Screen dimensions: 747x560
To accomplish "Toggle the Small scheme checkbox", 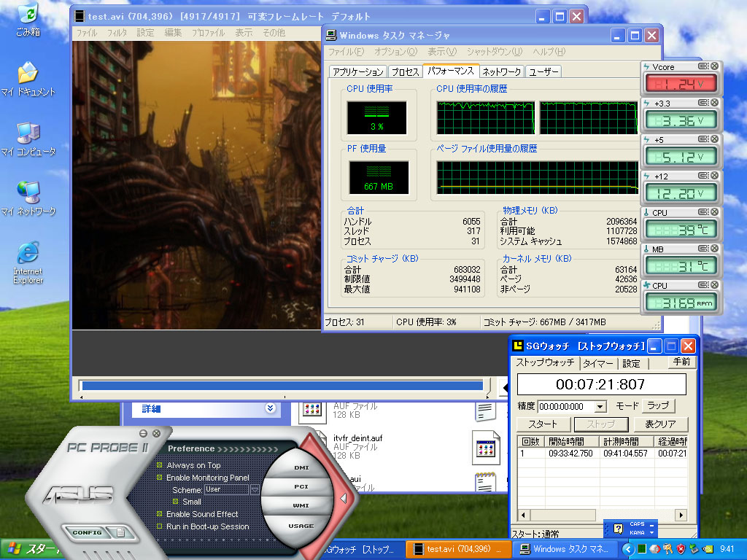I will pyautogui.click(x=175, y=502).
